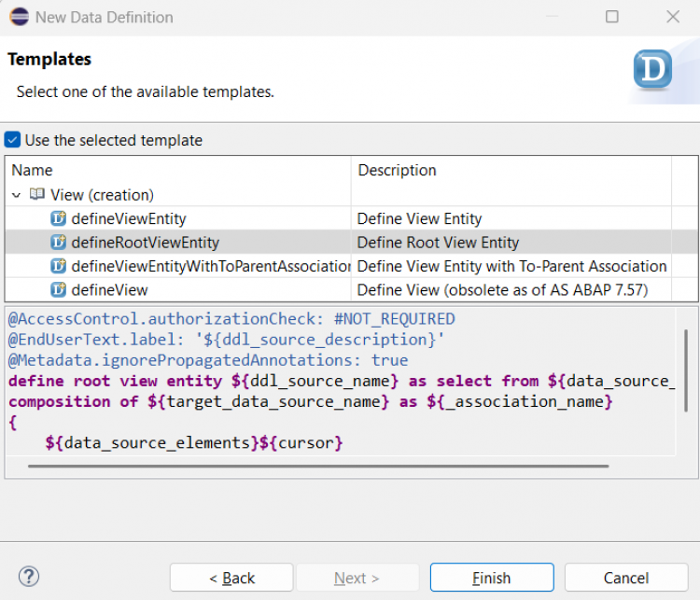Click the Description column header
This screenshot has height=600, width=700.
click(x=397, y=170)
